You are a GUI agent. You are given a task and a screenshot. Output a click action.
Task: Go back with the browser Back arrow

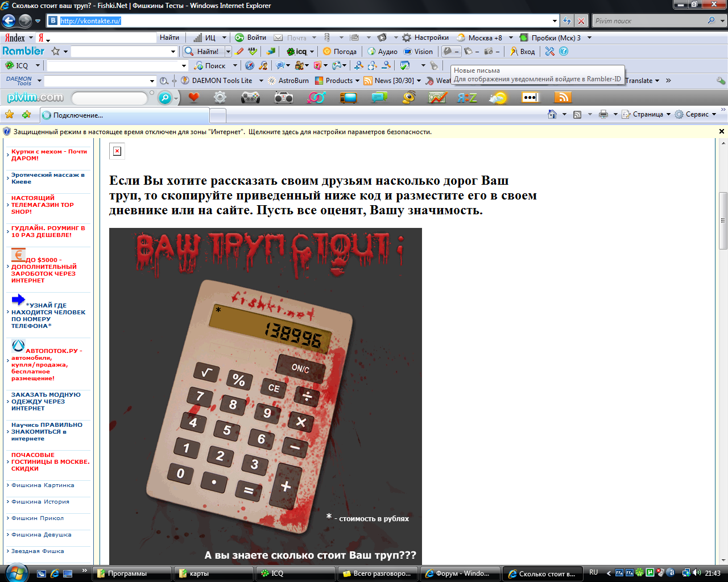pyautogui.click(x=9, y=21)
